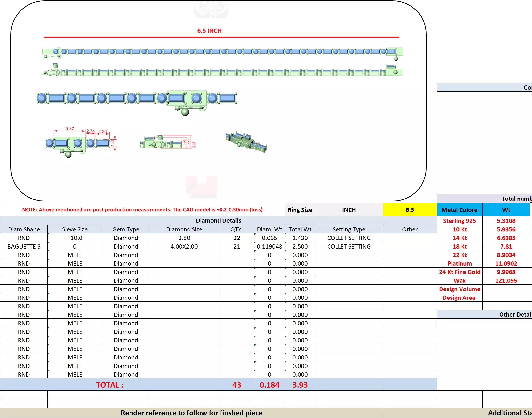The height and width of the screenshot is (418, 532).
Task: Select the Platinum weight value 11.0902
Action: (x=506, y=264)
